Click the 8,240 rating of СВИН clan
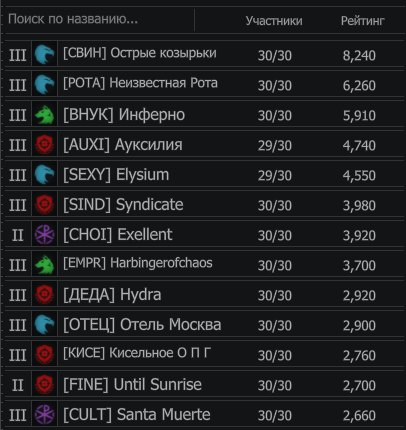Image resolution: width=406 pixels, height=430 pixels. 359,55
